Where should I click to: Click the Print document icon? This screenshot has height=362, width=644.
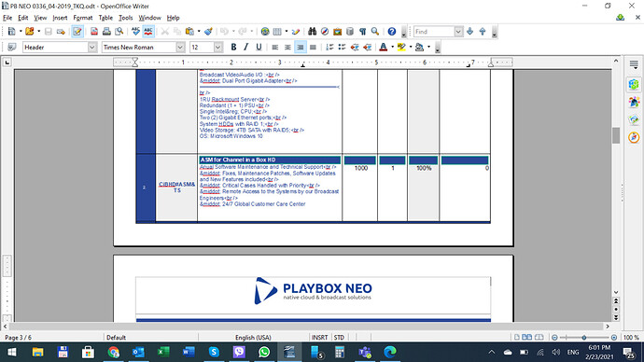coord(106,32)
